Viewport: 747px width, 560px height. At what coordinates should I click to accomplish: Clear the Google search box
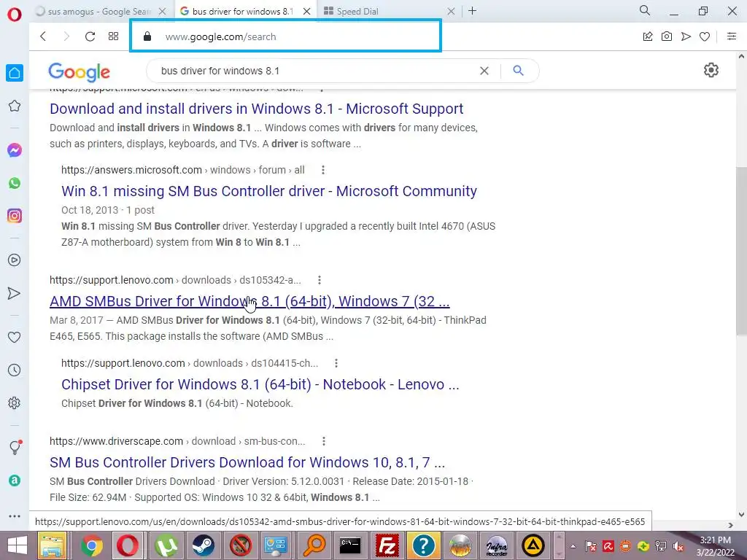[x=484, y=71]
